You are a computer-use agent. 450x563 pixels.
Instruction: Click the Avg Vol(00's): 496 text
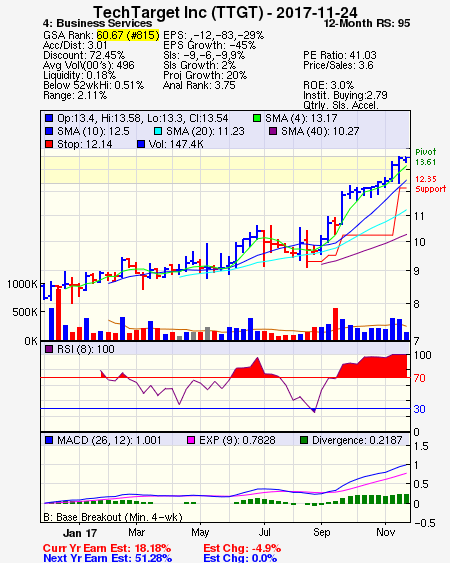[x=89, y=65]
